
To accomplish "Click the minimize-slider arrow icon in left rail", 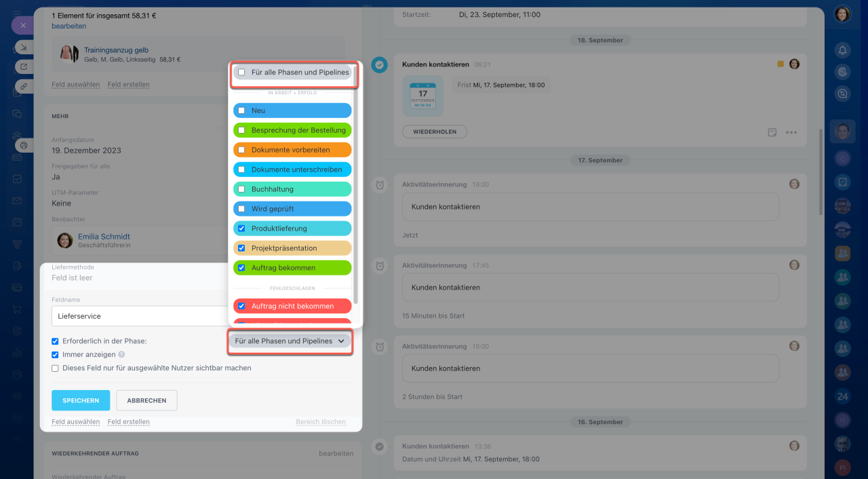I will [x=24, y=47].
